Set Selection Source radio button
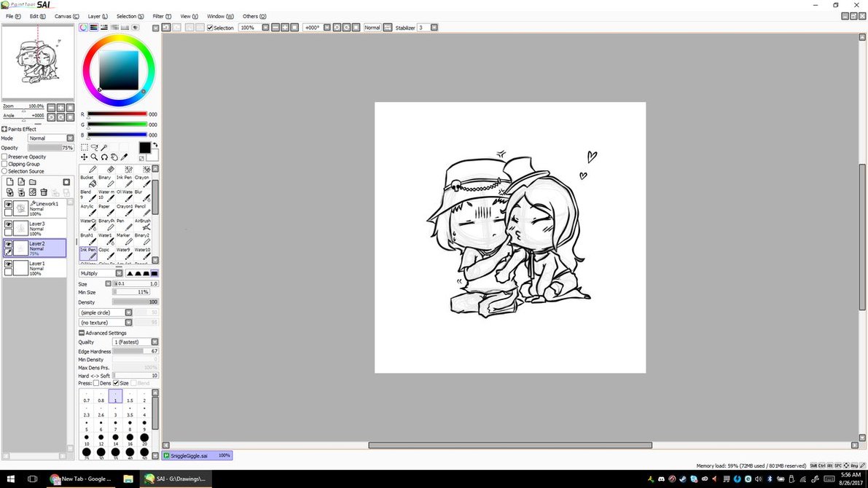Image resolution: width=868 pixels, height=488 pixels. tap(4, 171)
